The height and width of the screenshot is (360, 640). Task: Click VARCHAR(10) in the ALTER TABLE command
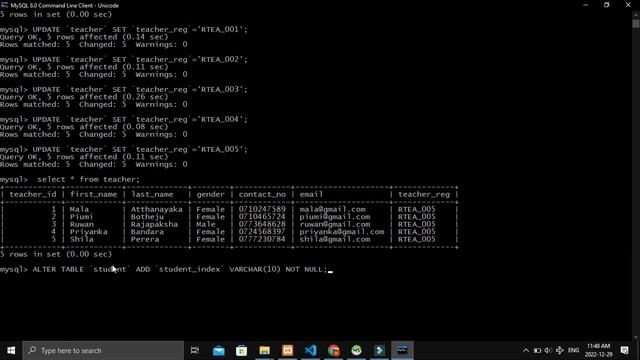255,269
